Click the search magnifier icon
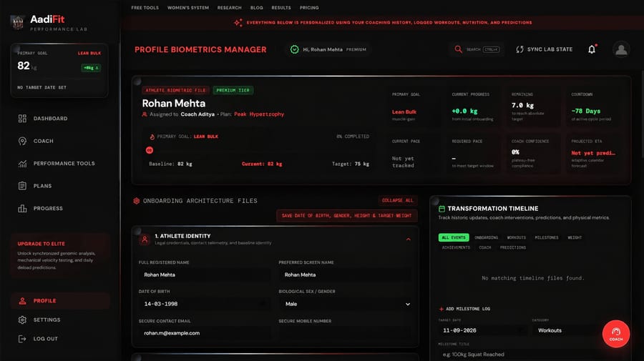644x361 pixels. 459,49
